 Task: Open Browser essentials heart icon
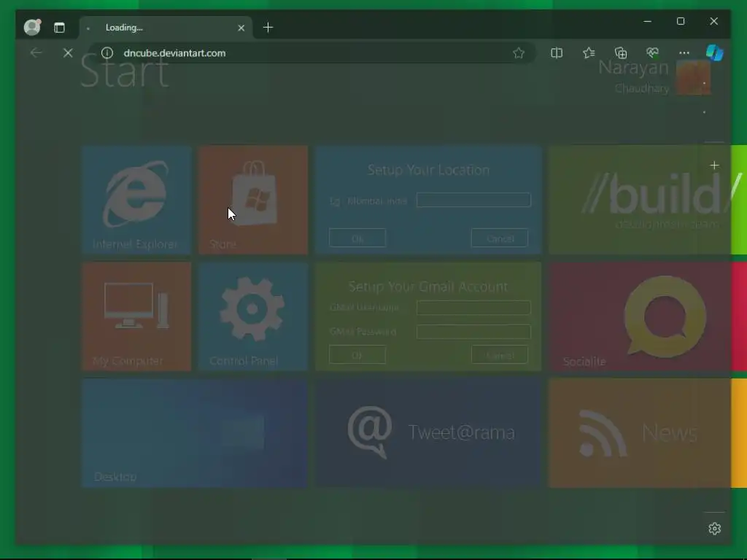click(652, 52)
